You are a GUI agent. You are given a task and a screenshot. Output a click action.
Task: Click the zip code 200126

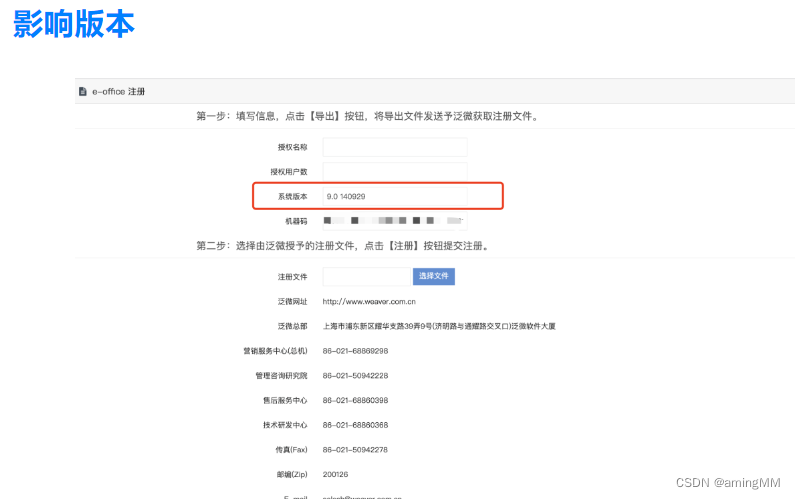point(336,475)
